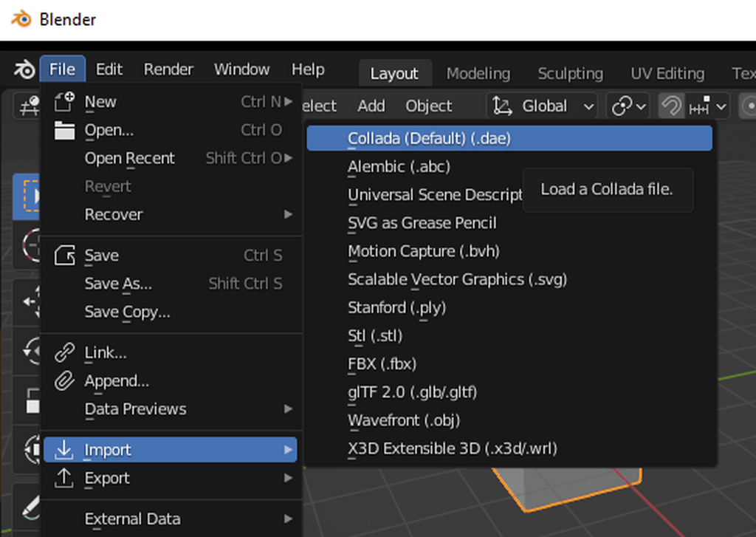The height and width of the screenshot is (537, 756).
Task: Select Universal Scene Description import option
Action: 435,195
